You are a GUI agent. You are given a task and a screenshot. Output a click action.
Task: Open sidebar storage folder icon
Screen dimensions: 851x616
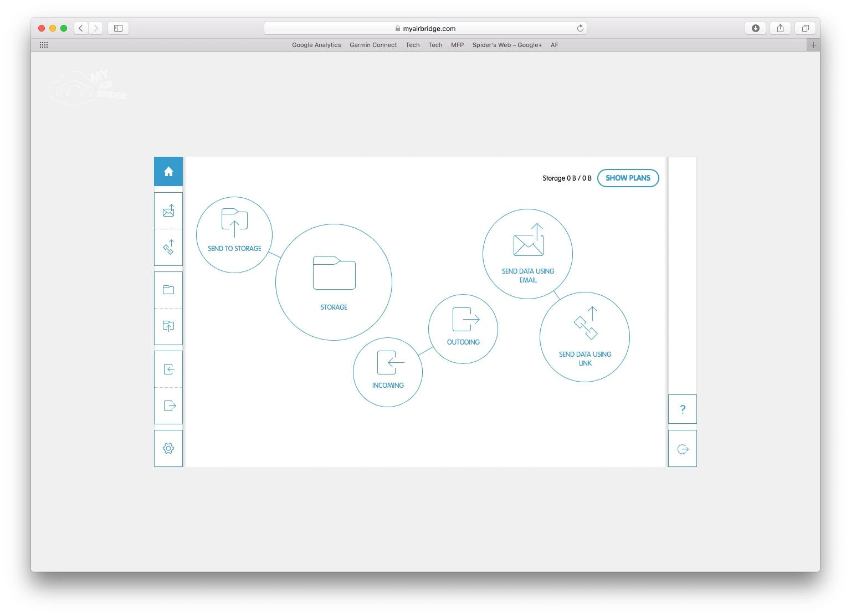pos(168,290)
